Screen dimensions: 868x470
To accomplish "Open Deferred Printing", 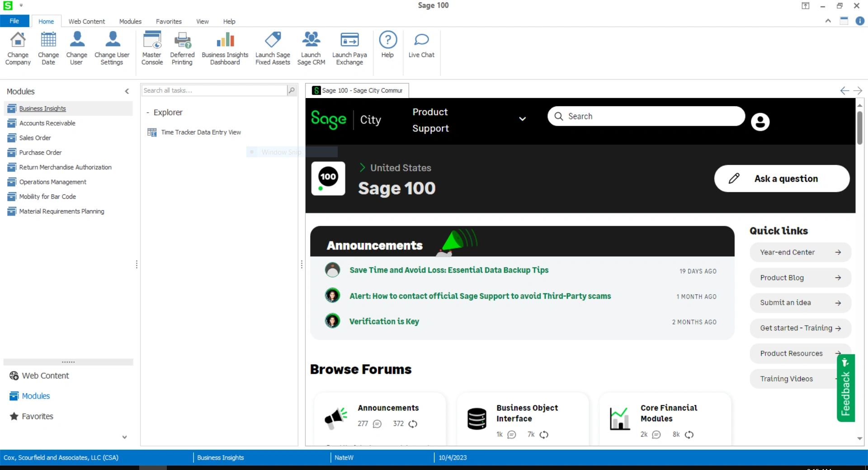I will coord(182,47).
